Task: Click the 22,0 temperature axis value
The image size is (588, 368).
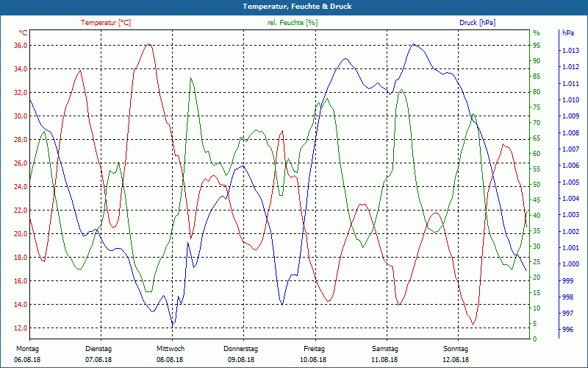Action: coord(21,210)
